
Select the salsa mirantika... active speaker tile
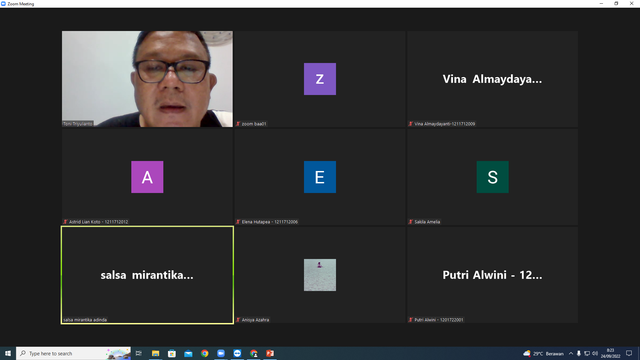[x=147, y=275]
